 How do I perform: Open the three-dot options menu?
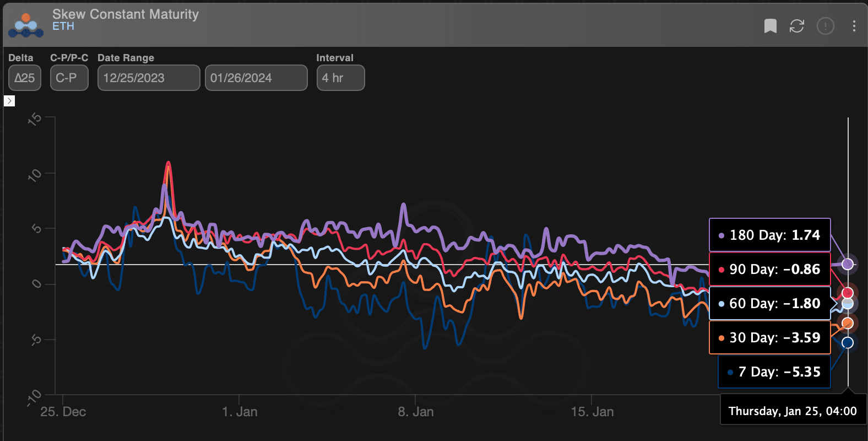[x=854, y=26]
